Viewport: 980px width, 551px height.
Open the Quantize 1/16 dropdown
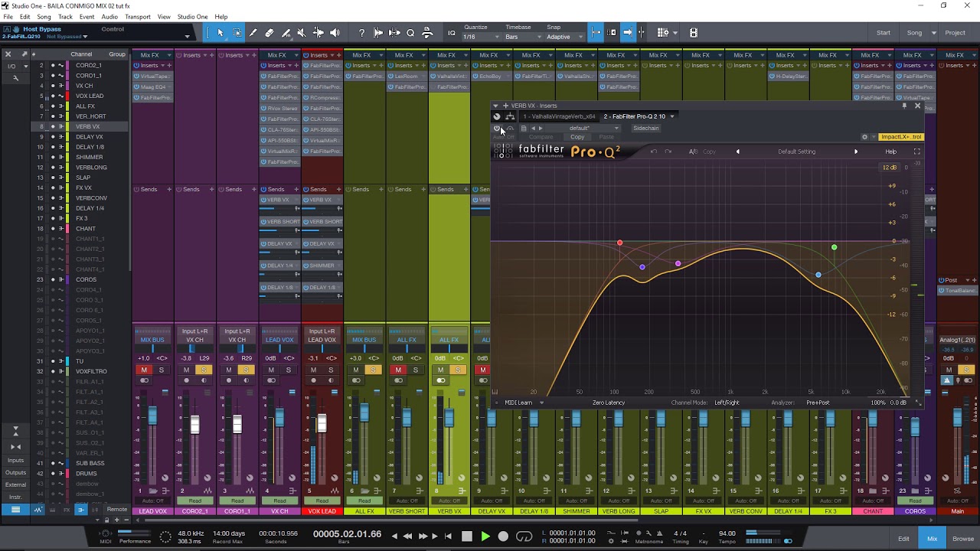[x=480, y=37]
